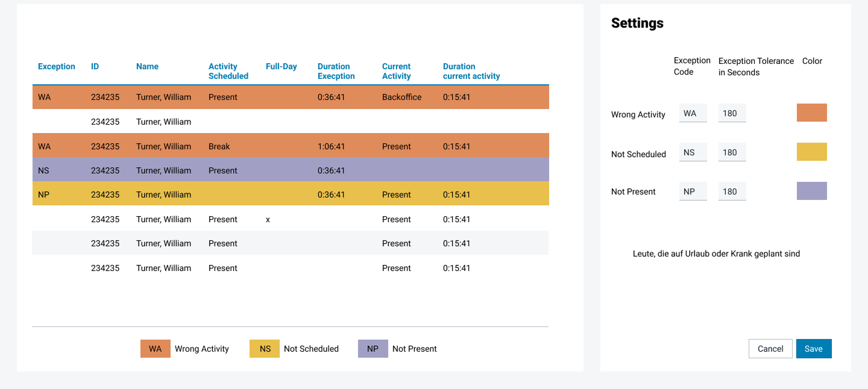Select the row with Break scheduled activity
Image resolution: width=868 pixels, height=389 pixels.
tap(291, 146)
